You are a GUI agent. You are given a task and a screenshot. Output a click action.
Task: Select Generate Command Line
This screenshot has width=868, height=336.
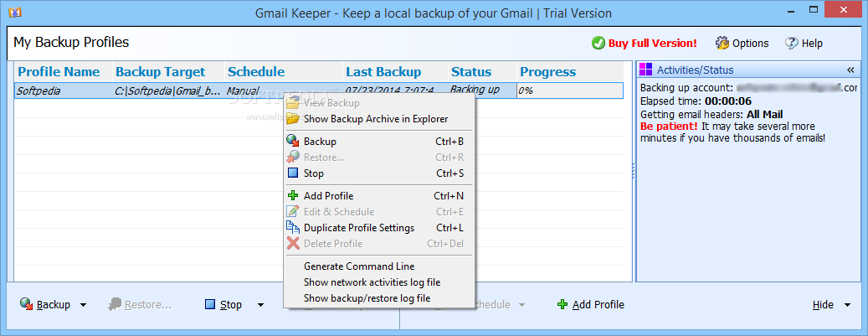click(378, 266)
